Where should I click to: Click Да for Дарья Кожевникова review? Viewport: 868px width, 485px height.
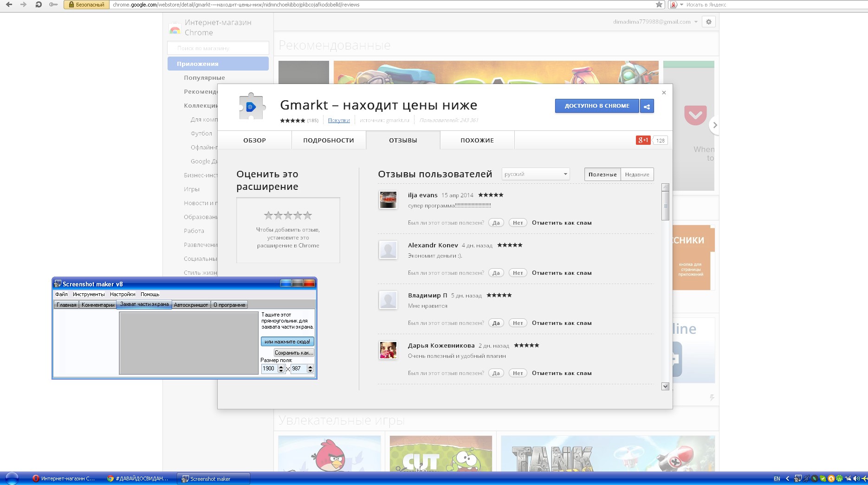coord(496,373)
